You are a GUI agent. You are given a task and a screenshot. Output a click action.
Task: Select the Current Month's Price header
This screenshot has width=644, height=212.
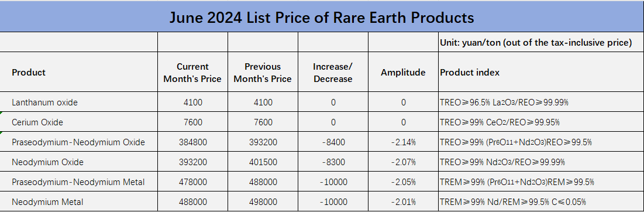pos(192,72)
